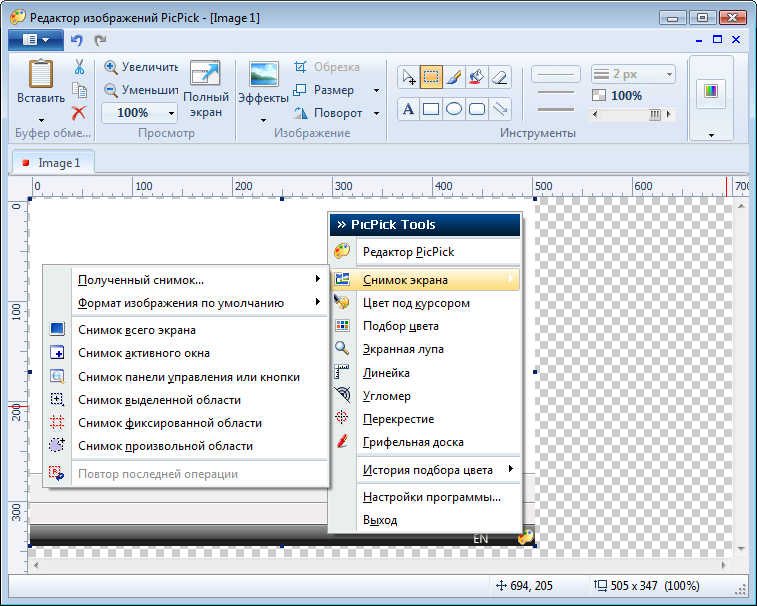Choose Грифельная доска menu item
Image resolution: width=757 pixels, height=606 pixels.
click(x=425, y=442)
